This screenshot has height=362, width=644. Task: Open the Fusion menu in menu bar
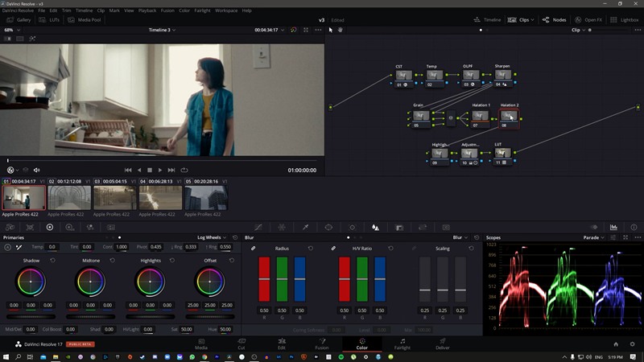coord(167,10)
